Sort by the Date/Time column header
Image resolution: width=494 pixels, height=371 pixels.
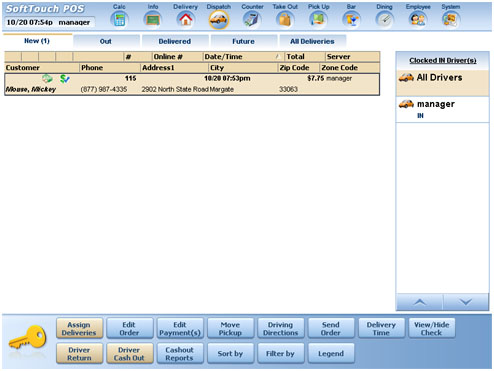coord(243,57)
